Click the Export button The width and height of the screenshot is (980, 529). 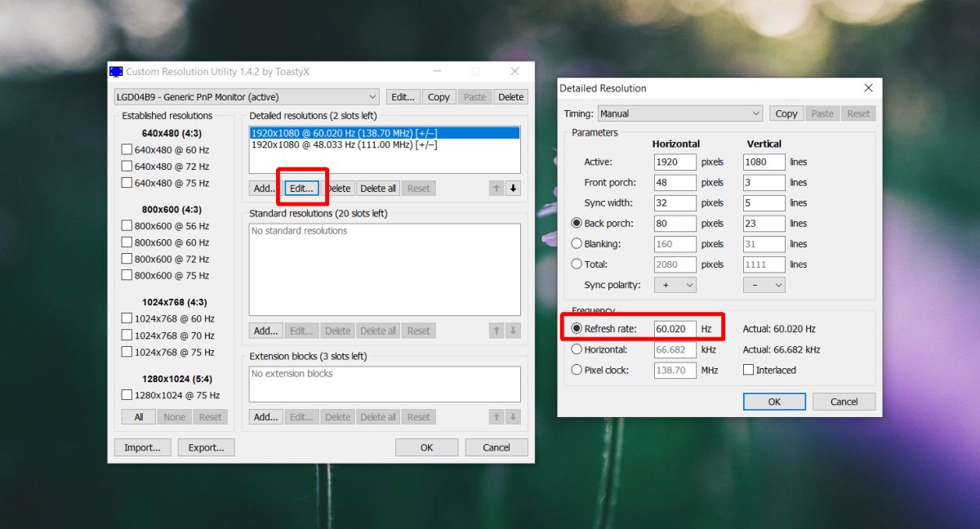click(x=206, y=447)
